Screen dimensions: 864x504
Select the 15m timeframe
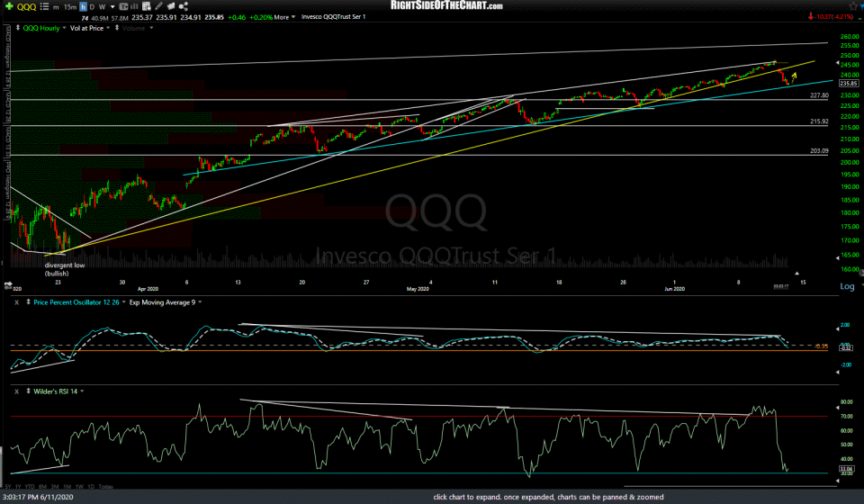click(70, 7)
